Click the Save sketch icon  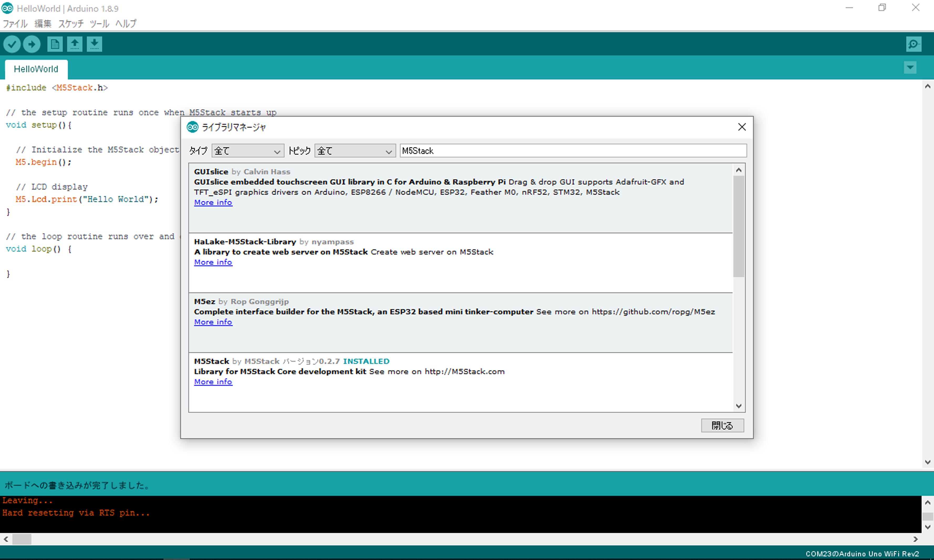[x=94, y=44]
